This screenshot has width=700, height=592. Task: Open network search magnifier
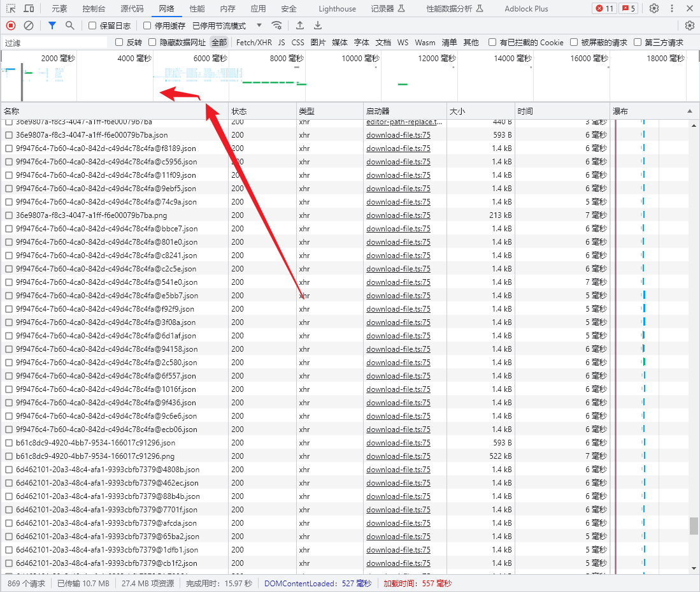pyautogui.click(x=69, y=25)
